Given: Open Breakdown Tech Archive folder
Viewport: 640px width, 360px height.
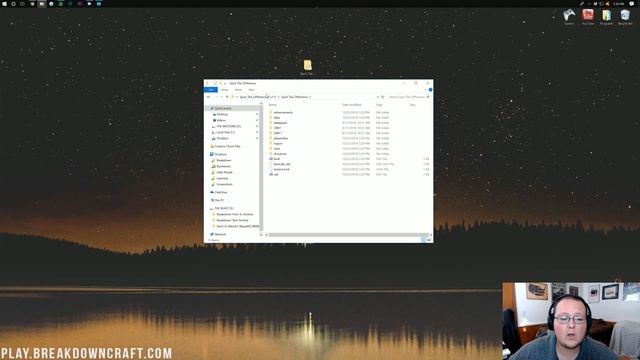Looking at the screenshot, I should [x=232, y=220].
